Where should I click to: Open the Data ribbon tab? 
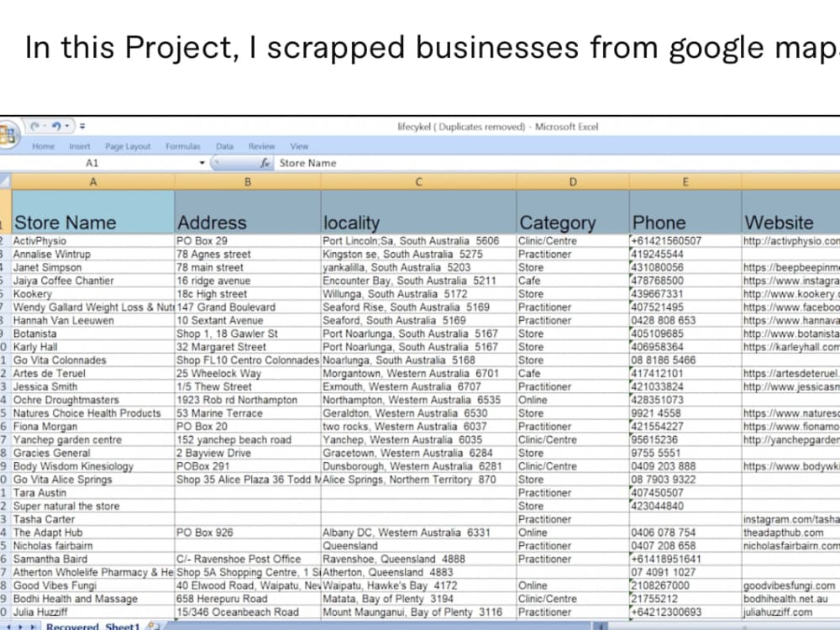pos(224,146)
